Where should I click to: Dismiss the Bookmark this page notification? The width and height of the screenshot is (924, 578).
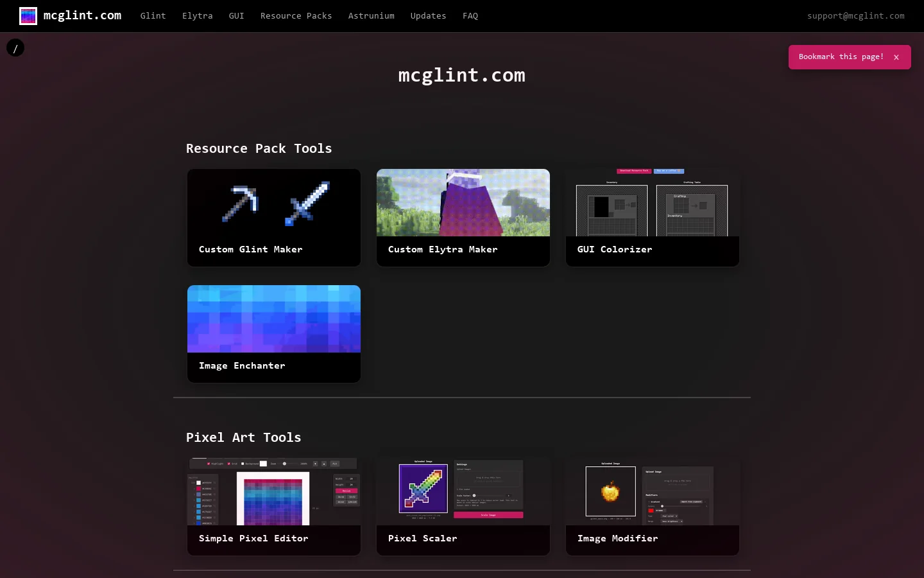[x=896, y=57]
